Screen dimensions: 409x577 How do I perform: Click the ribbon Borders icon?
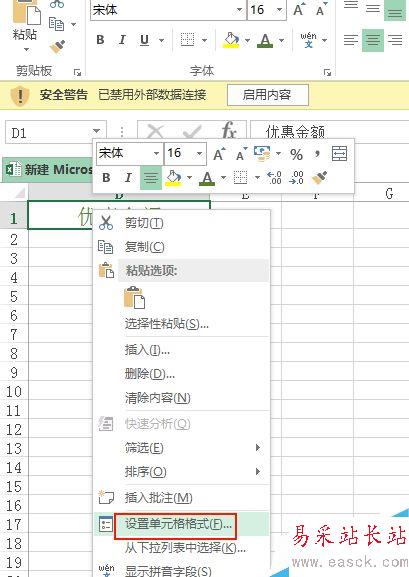point(187,40)
